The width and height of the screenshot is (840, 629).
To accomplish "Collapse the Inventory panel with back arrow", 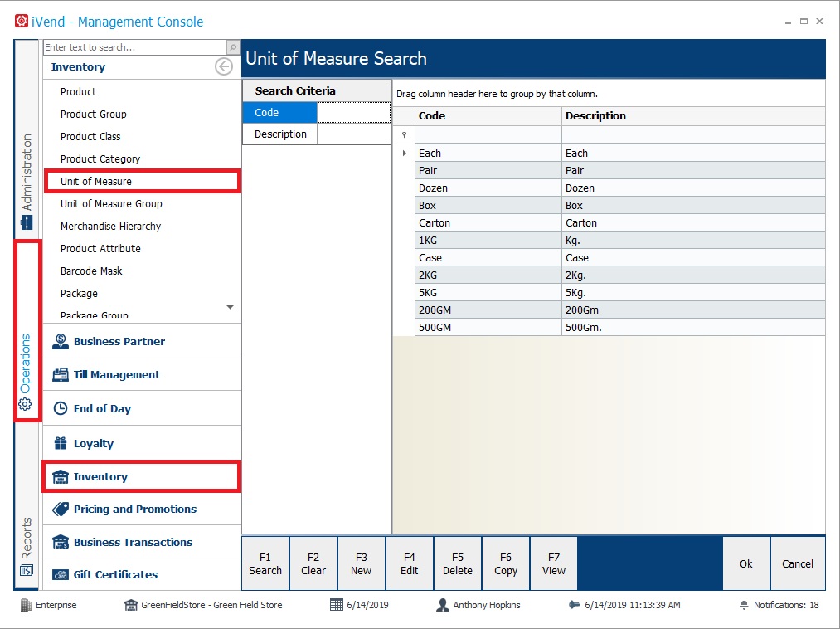I will click(x=223, y=67).
